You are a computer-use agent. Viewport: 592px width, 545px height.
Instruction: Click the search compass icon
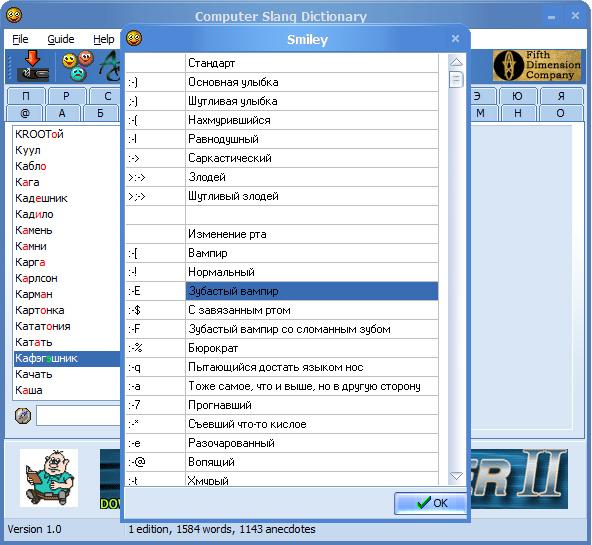(x=23, y=416)
